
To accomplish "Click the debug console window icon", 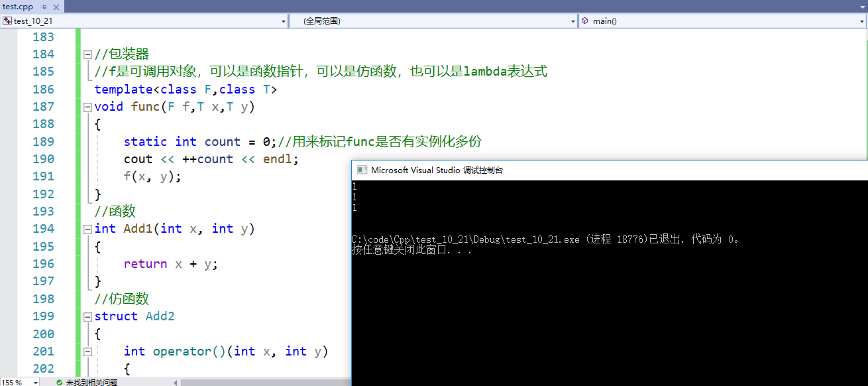I will click(x=362, y=170).
